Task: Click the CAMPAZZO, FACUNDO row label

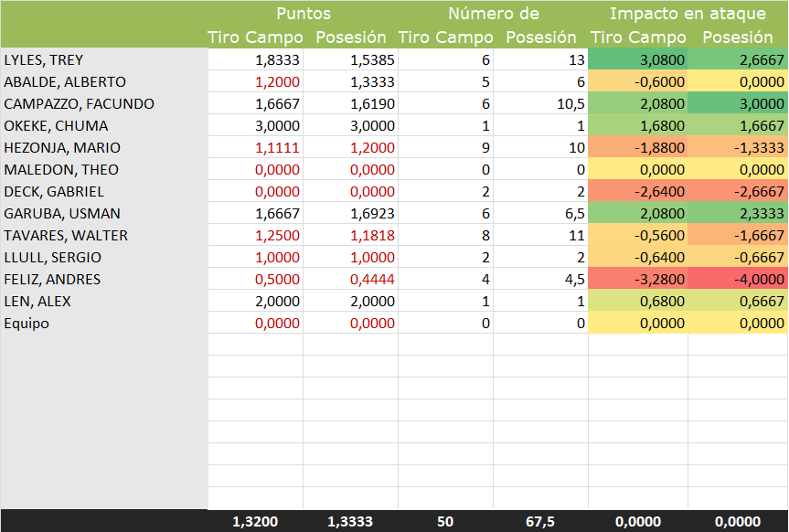Action: point(79,104)
